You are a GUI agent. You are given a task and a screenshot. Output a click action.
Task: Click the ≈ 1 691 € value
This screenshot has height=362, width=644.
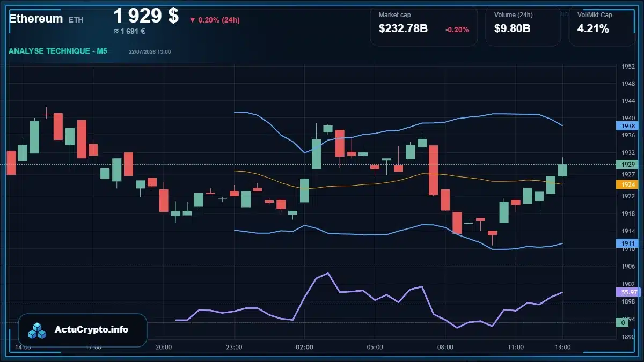pos(129,31)
